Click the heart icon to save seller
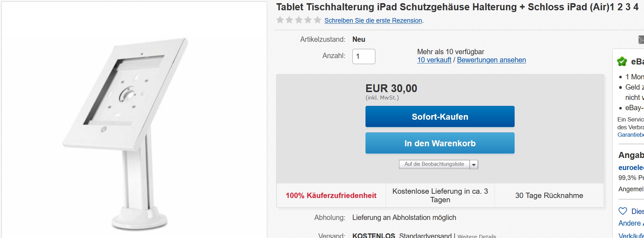The width and height of the screenshot is (644, 238). pos(623,211)
